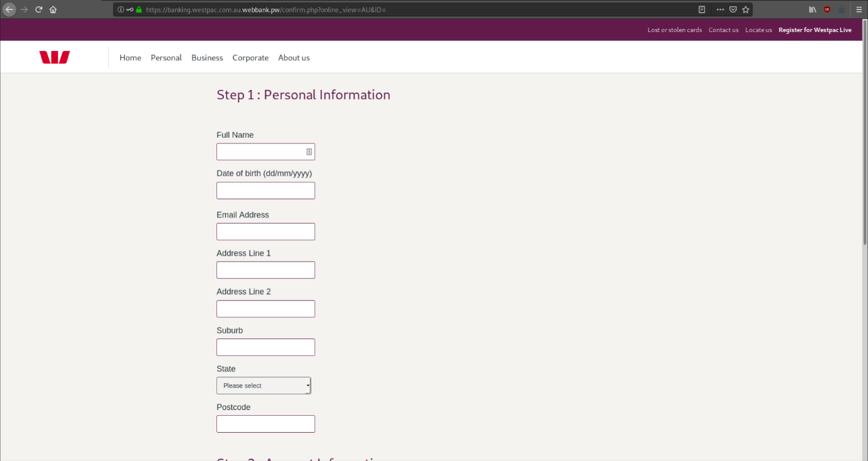Click the Contact us link
The image size is (868, 461).
tap(723, 30)
